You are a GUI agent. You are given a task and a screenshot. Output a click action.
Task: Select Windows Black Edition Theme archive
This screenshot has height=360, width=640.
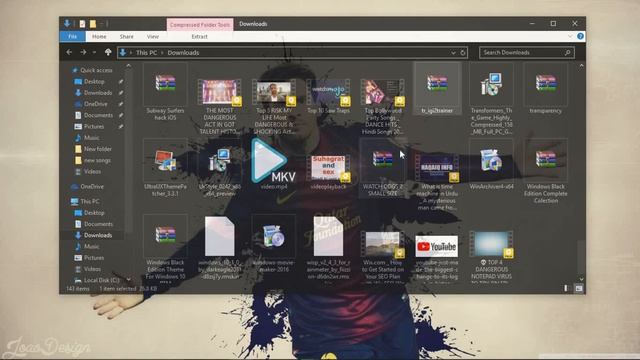pyautogui.click(x=165, y=248)
